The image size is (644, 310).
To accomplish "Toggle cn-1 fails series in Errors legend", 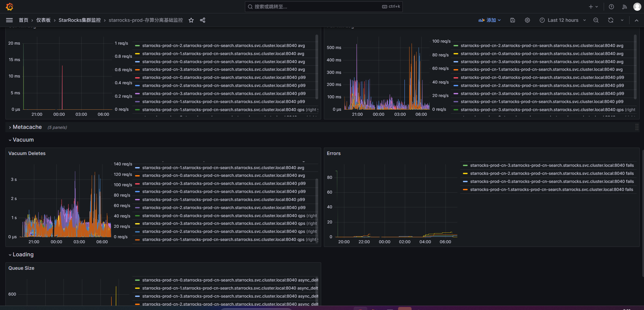I will tap(551, 190).
